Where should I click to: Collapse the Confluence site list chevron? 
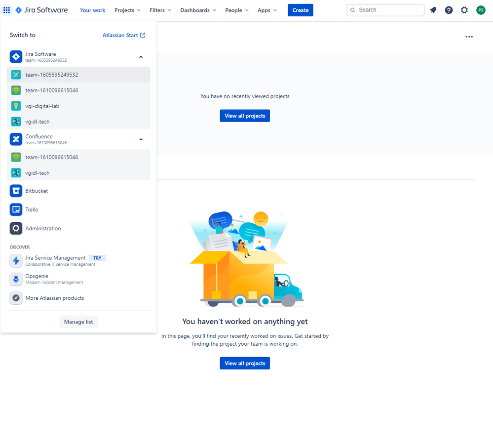(141, 139)
